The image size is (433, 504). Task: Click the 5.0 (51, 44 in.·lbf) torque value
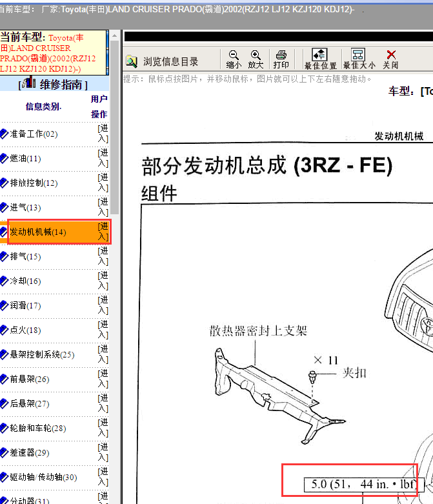tap(364, 484)
